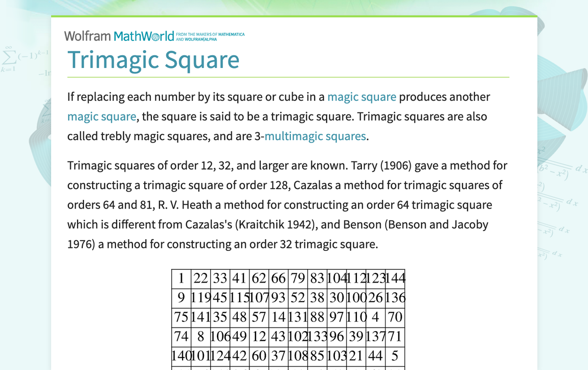Click the second magic square link
Viewport: 588px width, 370px height.
(102, 116)
